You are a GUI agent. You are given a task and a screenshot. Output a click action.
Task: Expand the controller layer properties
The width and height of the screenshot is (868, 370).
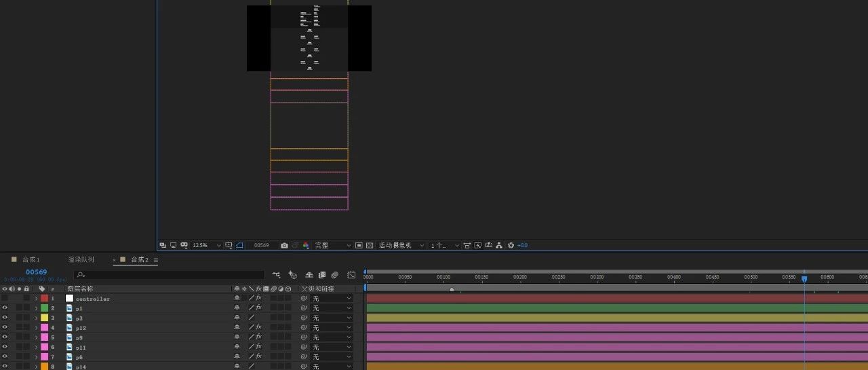click(x=36, y=299)
